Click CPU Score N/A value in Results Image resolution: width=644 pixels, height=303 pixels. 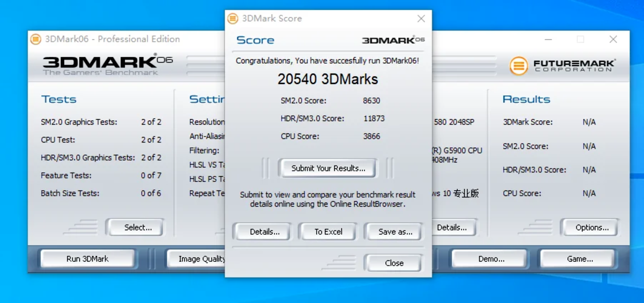tap(589, 193)
